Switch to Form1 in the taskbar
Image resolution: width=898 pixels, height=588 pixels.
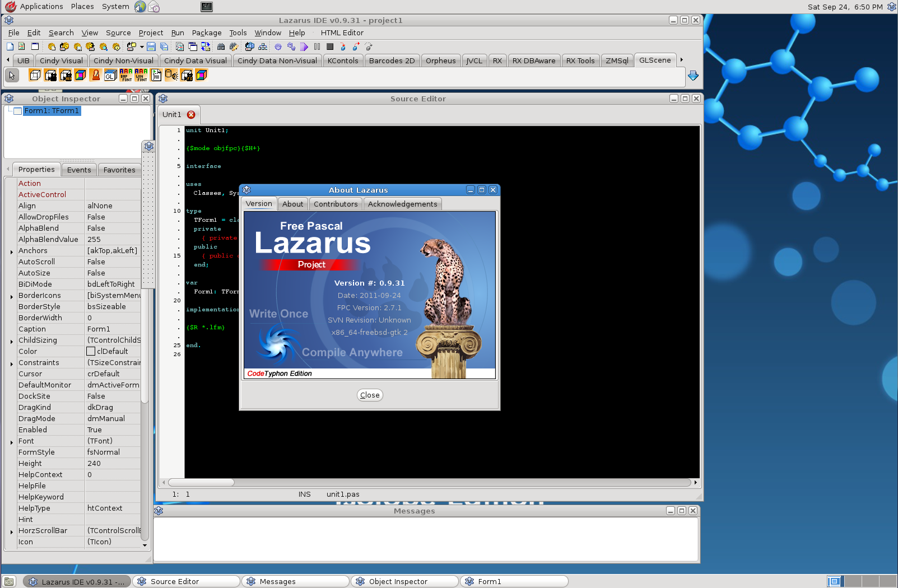tap(514, 581)
